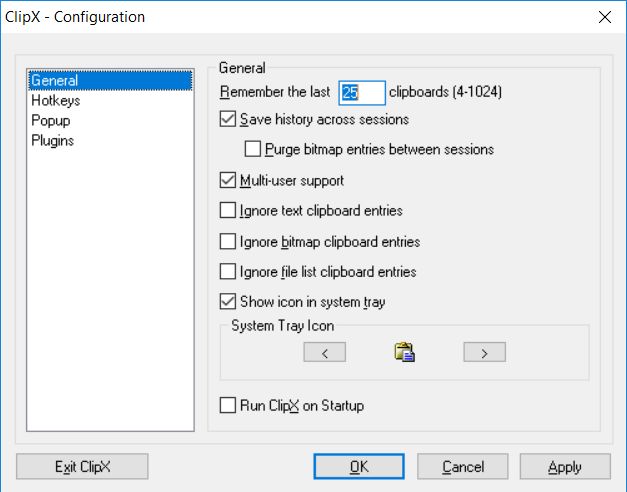
Task: Uncheck Show icon in system tray
Action: tap(228, 302)
